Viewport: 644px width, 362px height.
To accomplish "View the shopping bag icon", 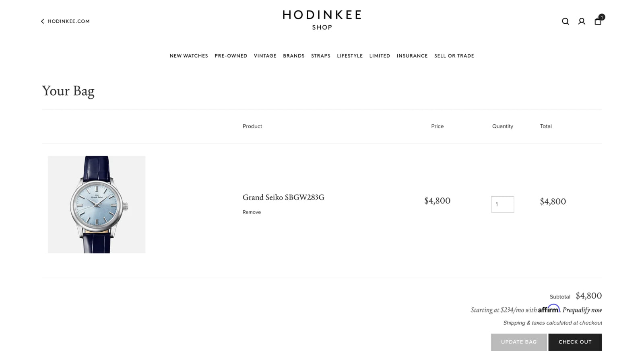I will tap(598, 21).
